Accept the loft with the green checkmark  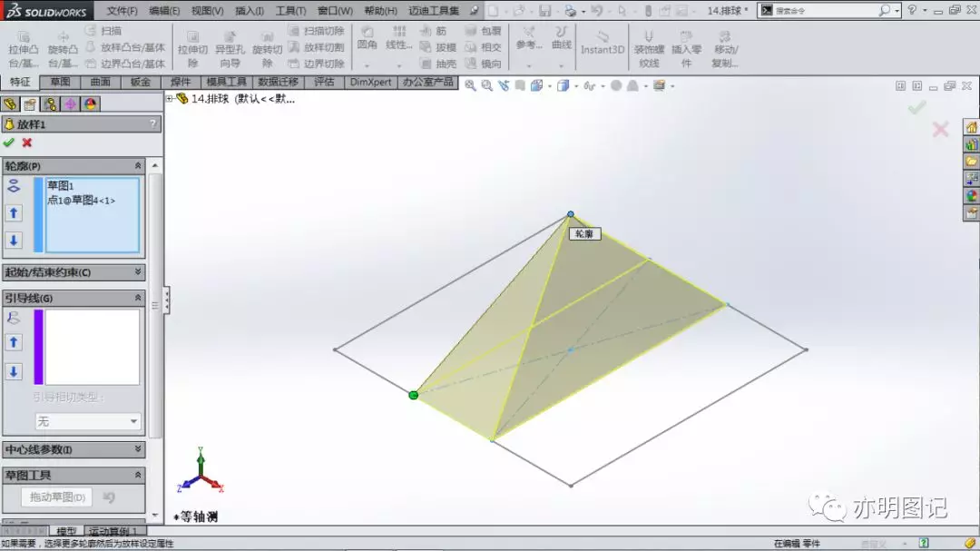[x=9, y=143]
